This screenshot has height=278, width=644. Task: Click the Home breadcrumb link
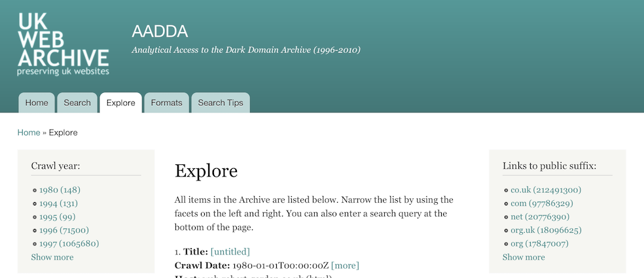pos(29,133)
